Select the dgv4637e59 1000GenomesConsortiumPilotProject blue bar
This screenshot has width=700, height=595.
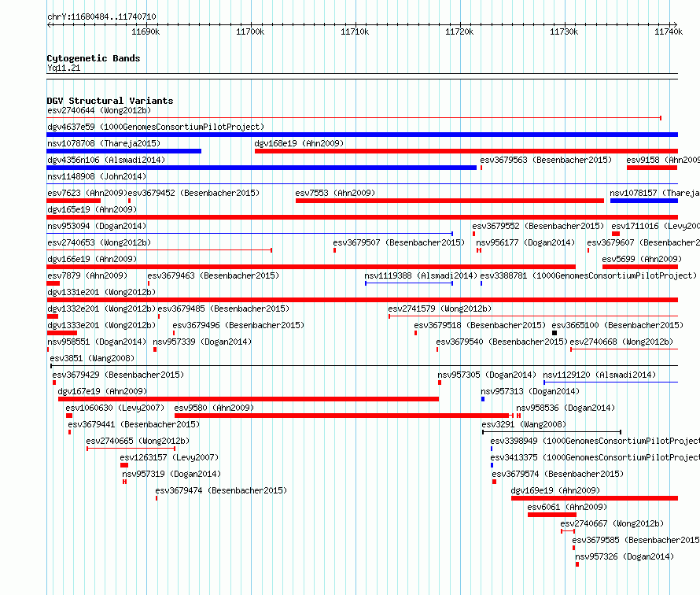[362, 135]
